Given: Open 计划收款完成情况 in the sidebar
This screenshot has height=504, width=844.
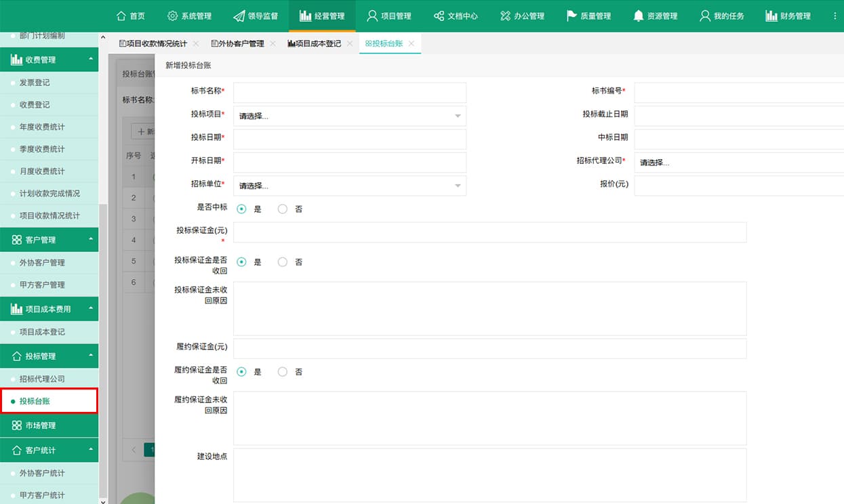Looking at the screenshot, I should 49,193.
